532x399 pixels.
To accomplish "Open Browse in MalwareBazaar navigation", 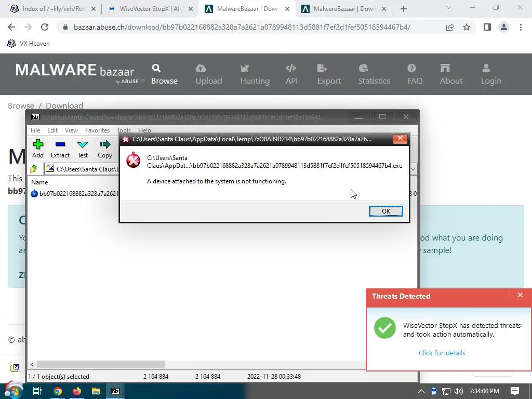I will [164, 74].
